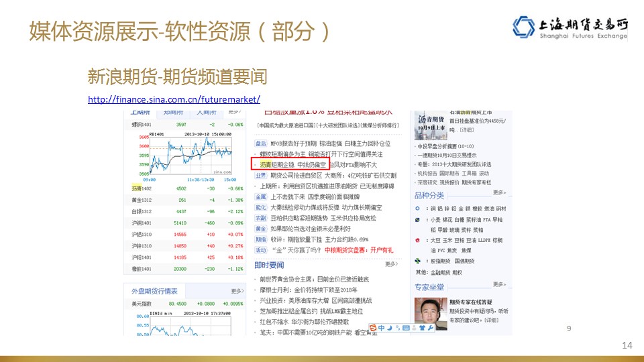Image resolution: width=644 pixels, height=362 pixels.
Task: Click the 活动 news tag badge
Action: (261, 250)
